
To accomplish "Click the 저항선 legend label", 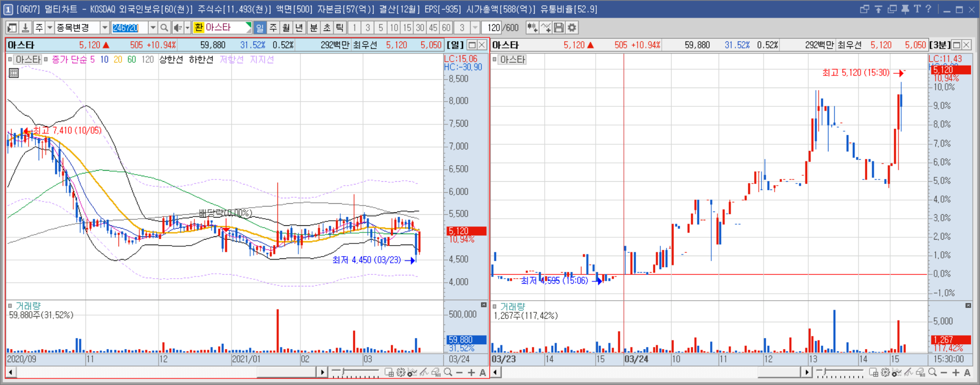I will pyautogui.click(x=231, y=59).
